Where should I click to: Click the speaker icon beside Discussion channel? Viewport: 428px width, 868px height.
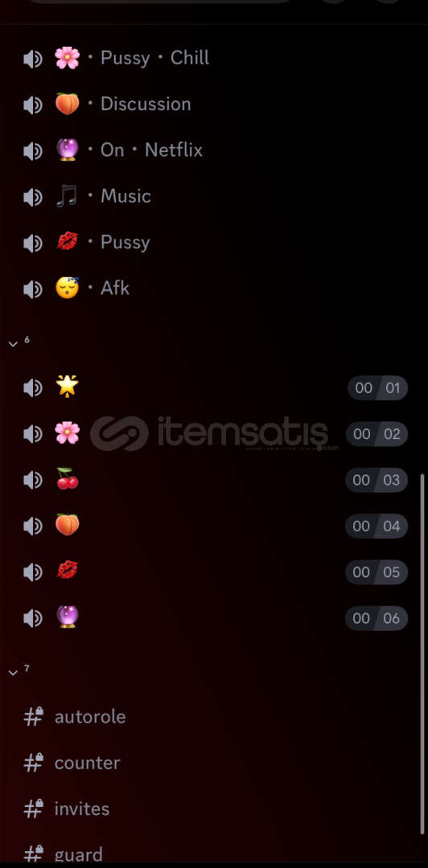click(33, 104)
